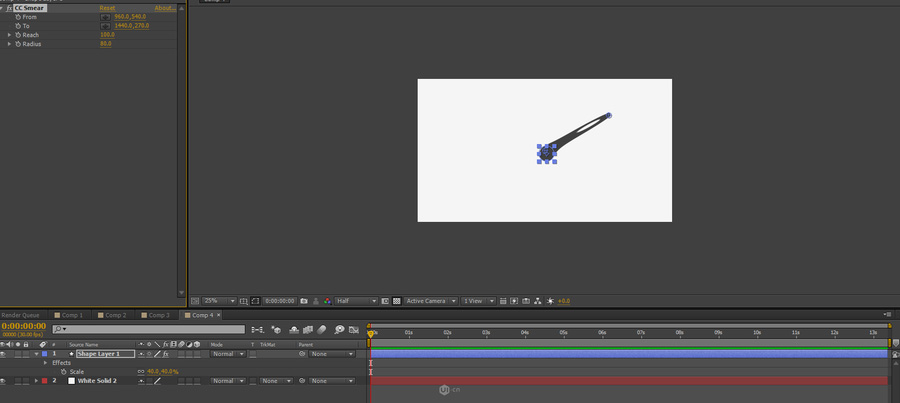Viewport: 900px width, 403px height.
Task: Open the Render Queue tab
Action: coord(21,315)
